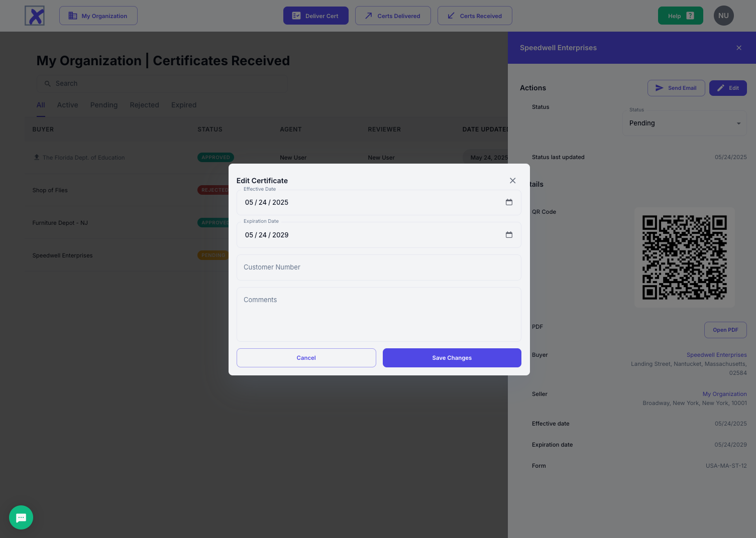Click the NU user avatar
The width and height of the screenshot is (756, 538).
[723, 16]
